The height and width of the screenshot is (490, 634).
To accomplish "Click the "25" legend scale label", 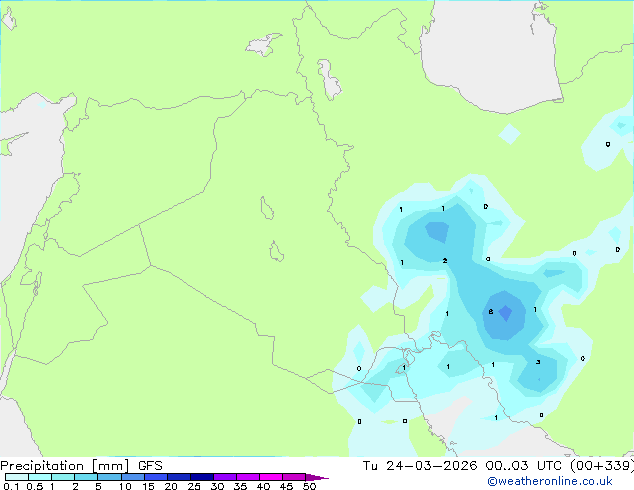I will tap(194, 486).
